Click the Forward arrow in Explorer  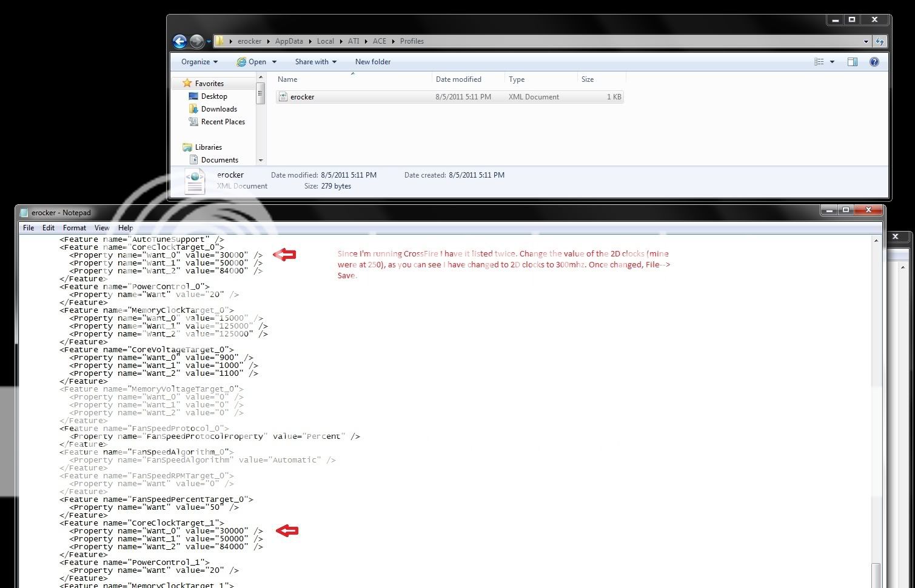196,41
